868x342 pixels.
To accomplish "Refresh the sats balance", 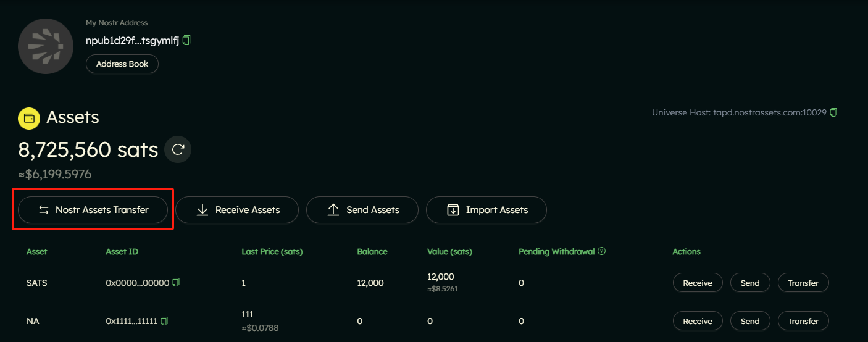I will [x=178, y=149].
